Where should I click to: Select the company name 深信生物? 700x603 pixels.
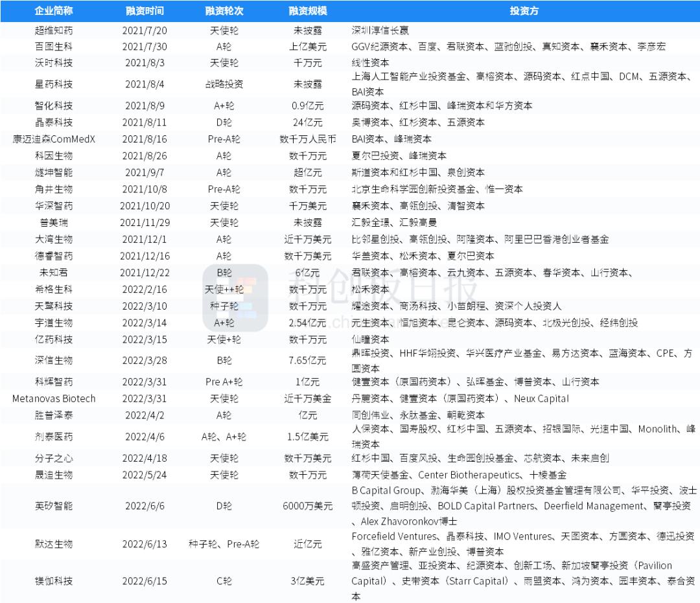coord(54,360)
